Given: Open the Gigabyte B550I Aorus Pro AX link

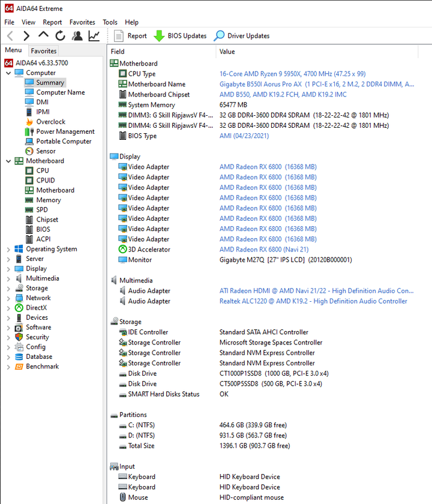Looking at the screenshot, I should coord(317,84).
